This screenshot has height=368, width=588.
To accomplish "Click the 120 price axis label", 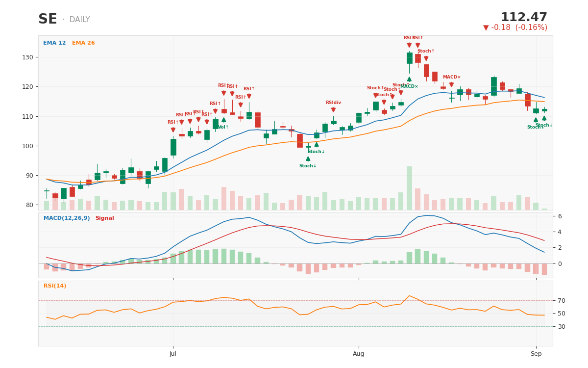I will point(28,87).
